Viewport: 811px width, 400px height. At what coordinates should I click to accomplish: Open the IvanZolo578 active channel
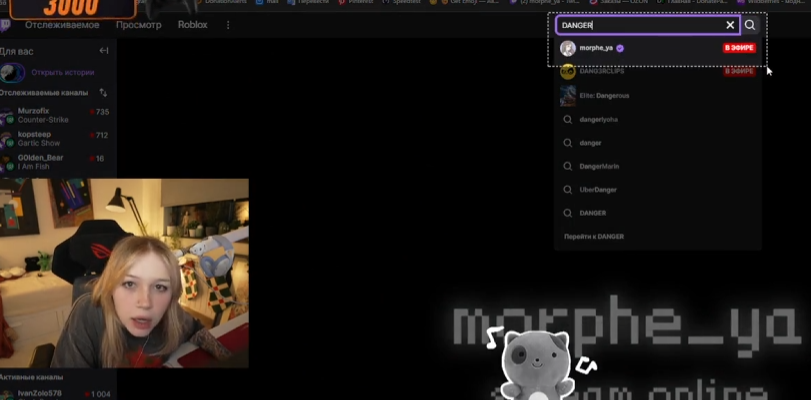[x=39, y=394]
